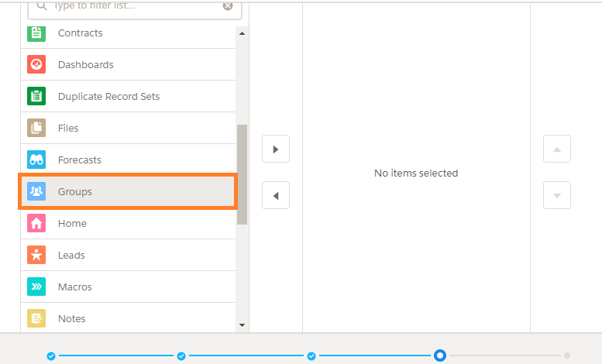Move selection to chosen items with right arrow
Viewport: 602px width, 364px height.
(276, 149)
